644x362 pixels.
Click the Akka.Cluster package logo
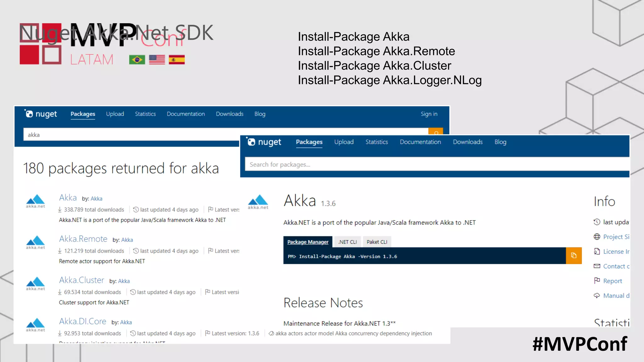click(x=36, y=283)
